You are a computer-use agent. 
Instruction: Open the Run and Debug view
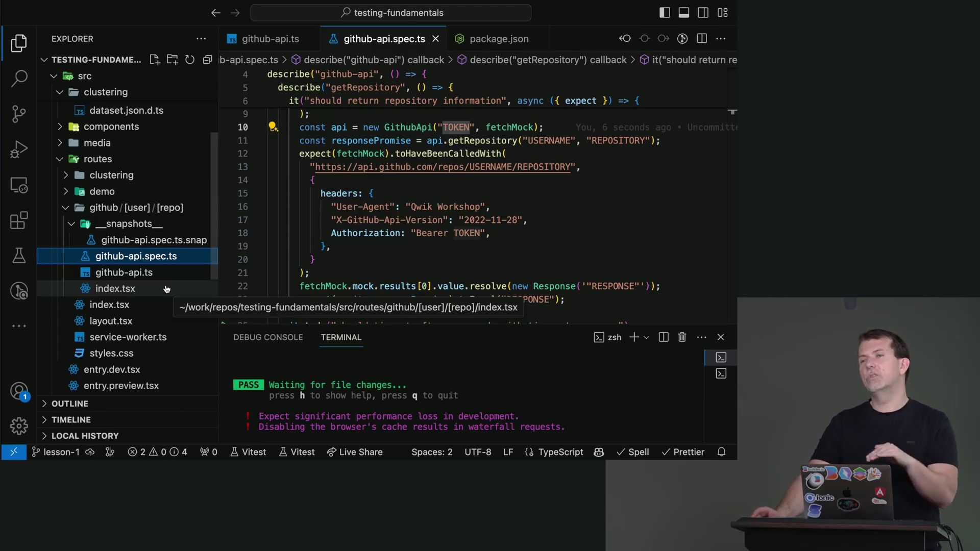19,149
